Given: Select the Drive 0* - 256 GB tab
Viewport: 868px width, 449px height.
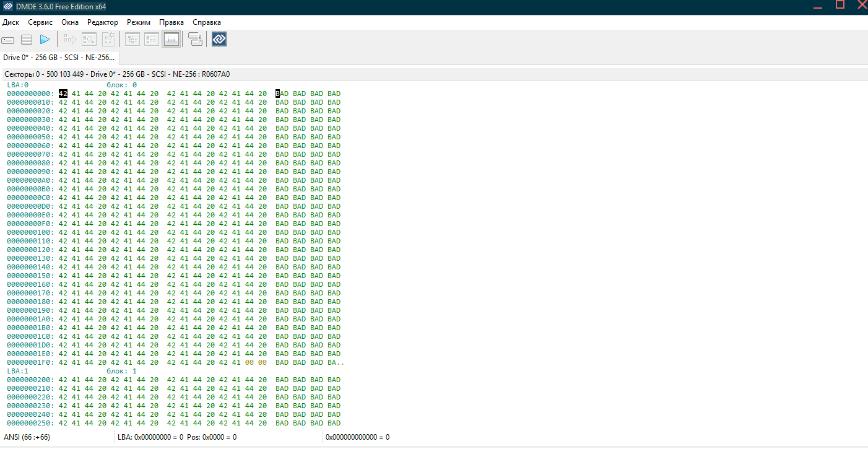Looking at the screenshot, I should 59,58.
